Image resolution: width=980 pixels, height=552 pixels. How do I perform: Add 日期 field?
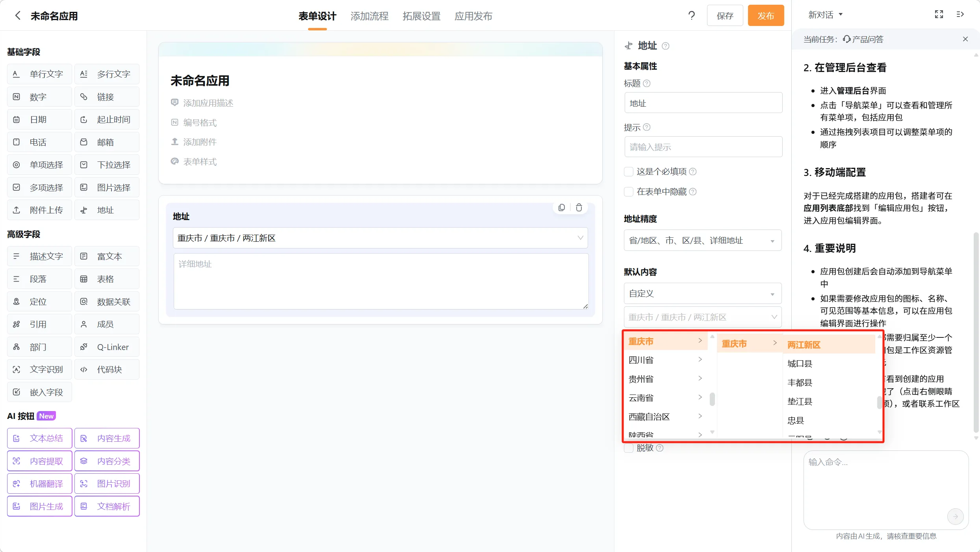39,119
